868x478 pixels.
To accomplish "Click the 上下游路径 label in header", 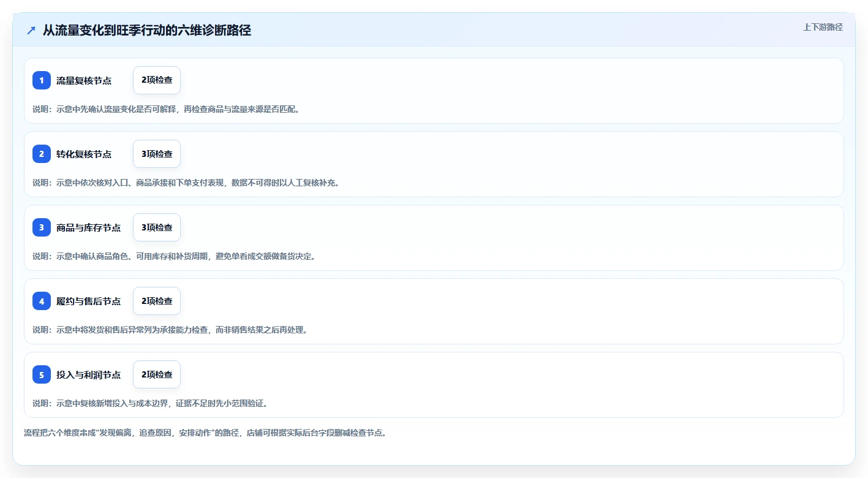I will tap(823, 27).
